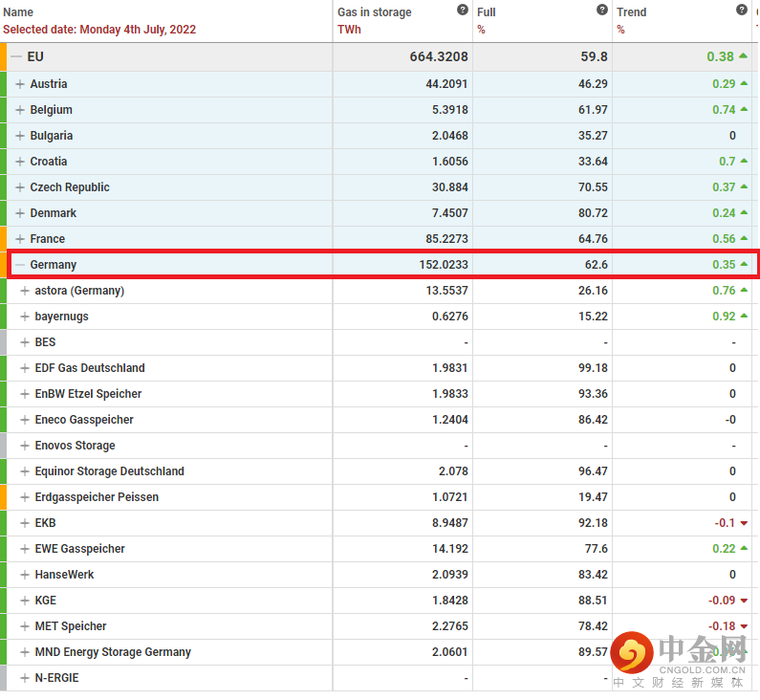
Task: Click the help icon in the Trend column header
Action: [742, 10]
